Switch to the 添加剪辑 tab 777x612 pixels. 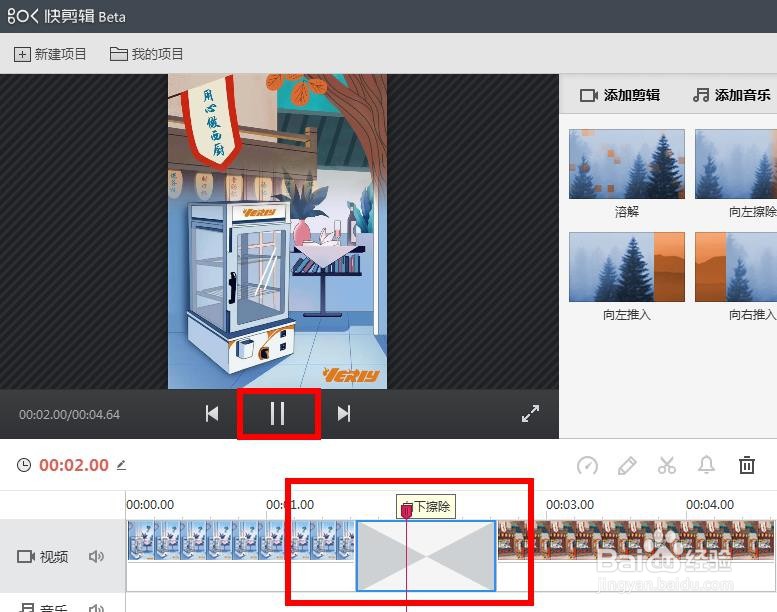(620, 95)
